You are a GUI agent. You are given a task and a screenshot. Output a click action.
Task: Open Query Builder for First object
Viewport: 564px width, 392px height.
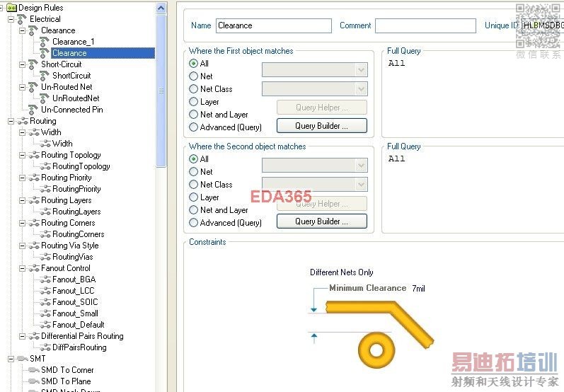[x=322, y=126]
